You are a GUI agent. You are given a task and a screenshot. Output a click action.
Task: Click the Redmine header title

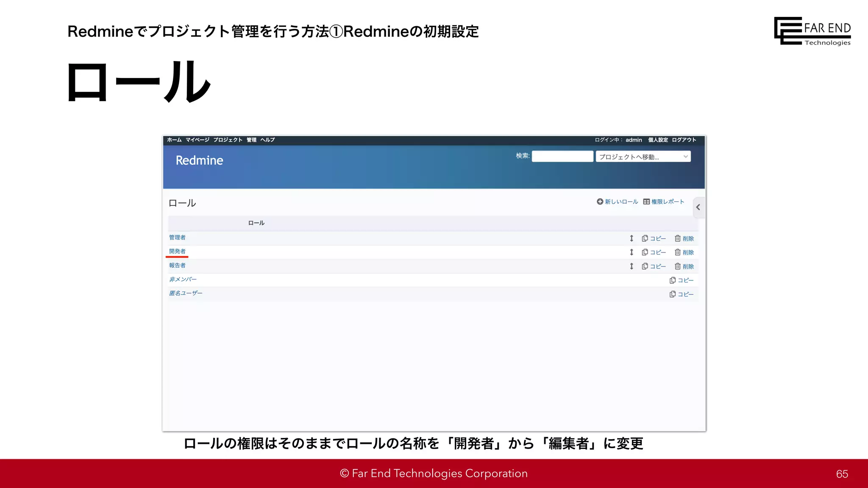pos(199,161)
